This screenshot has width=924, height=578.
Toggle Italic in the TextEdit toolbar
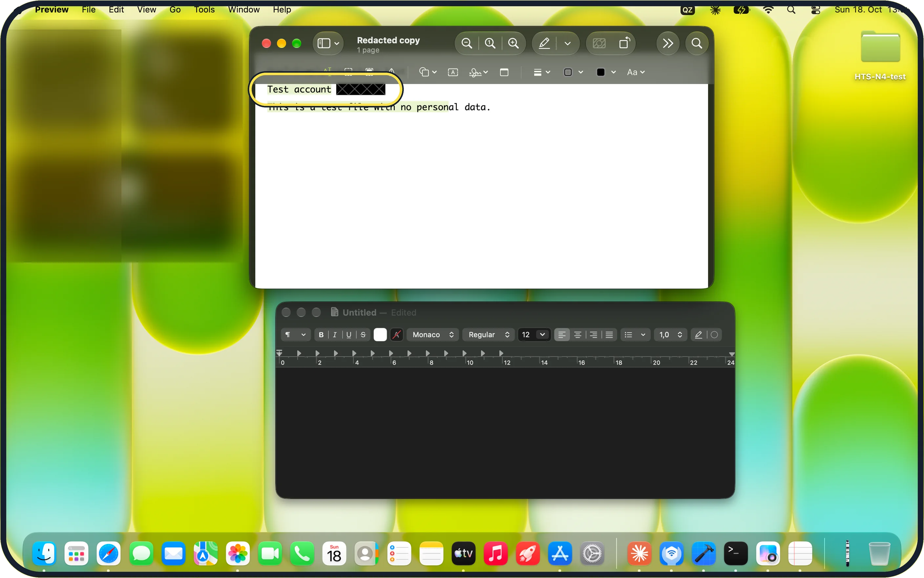point(334,335)
